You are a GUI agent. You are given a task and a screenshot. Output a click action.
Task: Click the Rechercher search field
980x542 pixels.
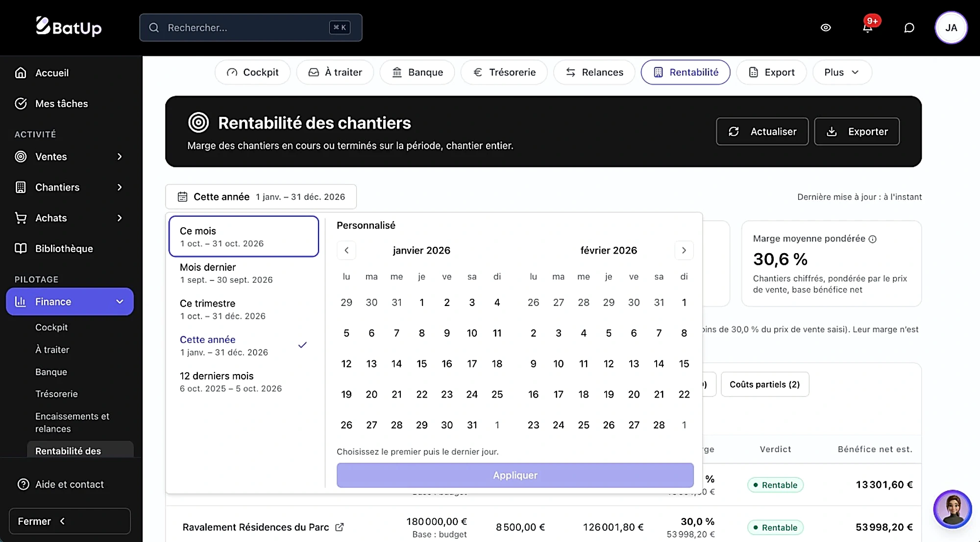[250, 28]
